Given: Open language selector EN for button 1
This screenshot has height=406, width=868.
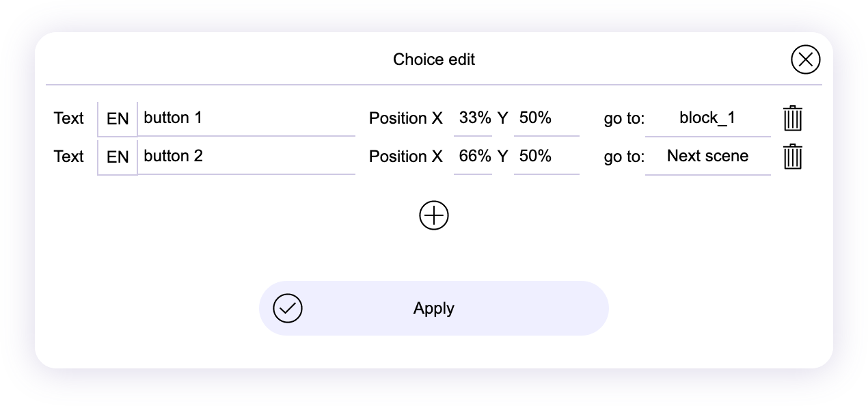Looking at the screenshot, I should coord(118,118).
